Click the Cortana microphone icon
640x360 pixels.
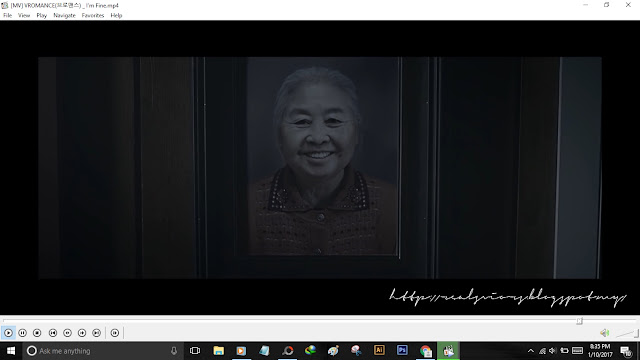pos(174,351)
